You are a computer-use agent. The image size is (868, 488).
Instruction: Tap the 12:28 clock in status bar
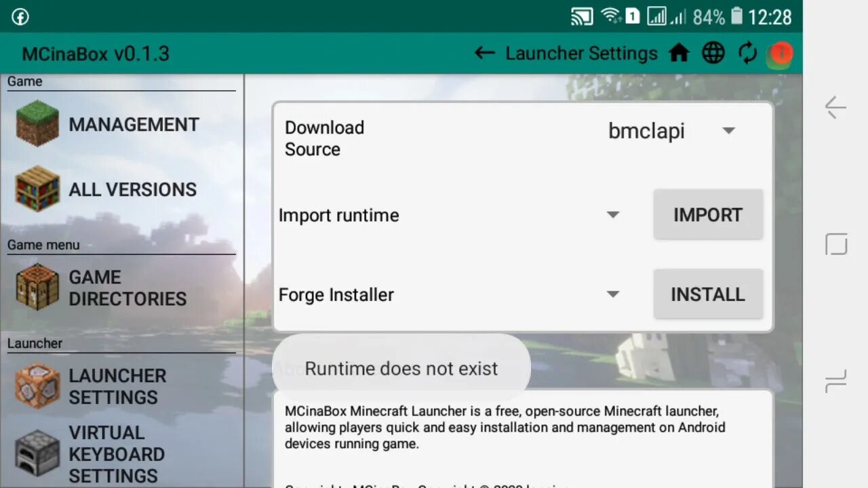pos(770,17)
